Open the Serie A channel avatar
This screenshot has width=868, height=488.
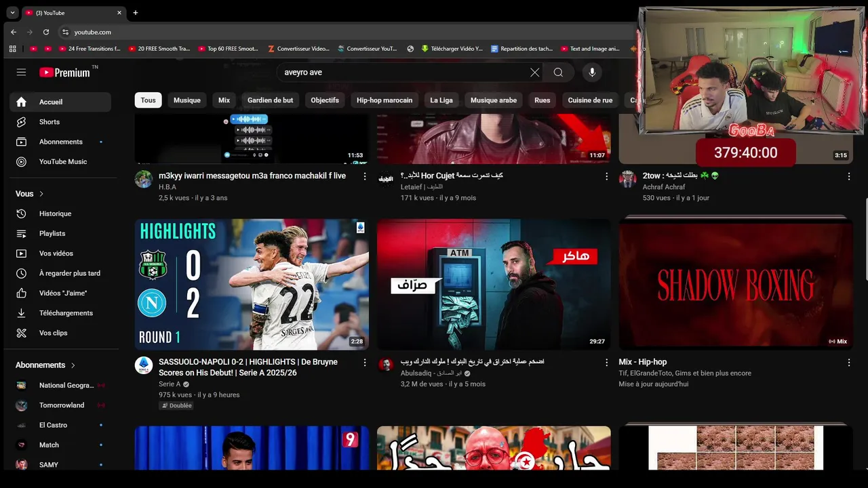144,365
